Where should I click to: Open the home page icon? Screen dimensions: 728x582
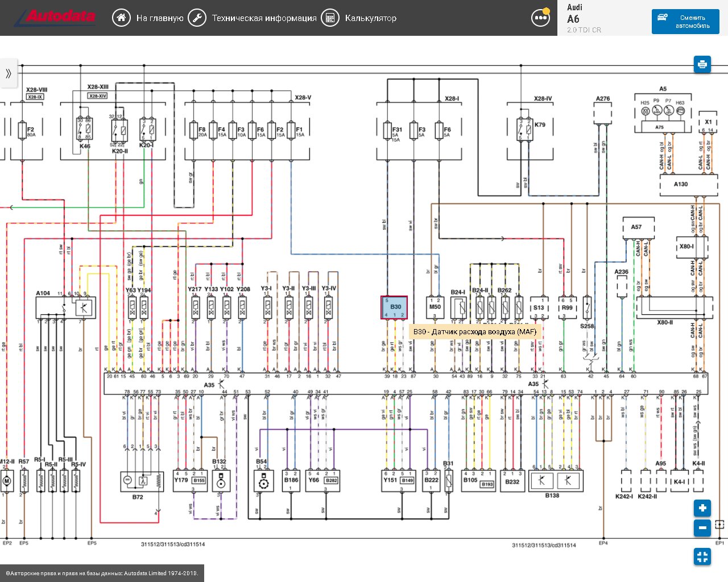tap(121, 18)
